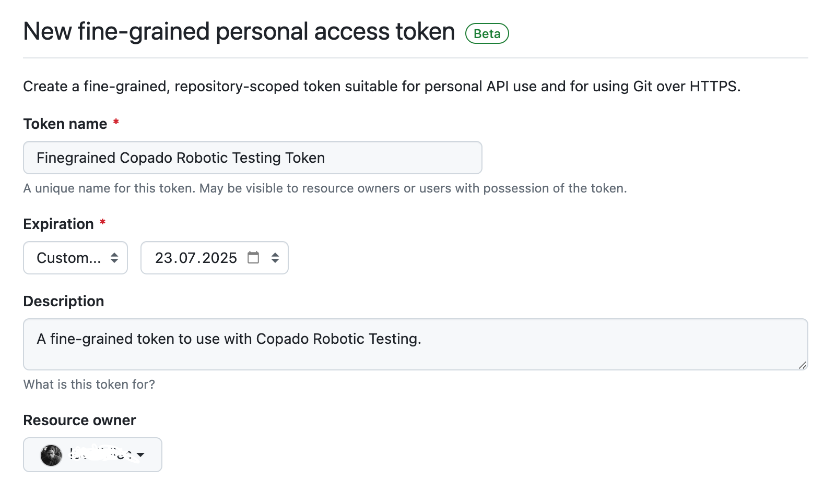The width and height of the screenshot is (824, 504).
Task: Open the Custom... expiration dropdown
Action: tap(76, 258)
